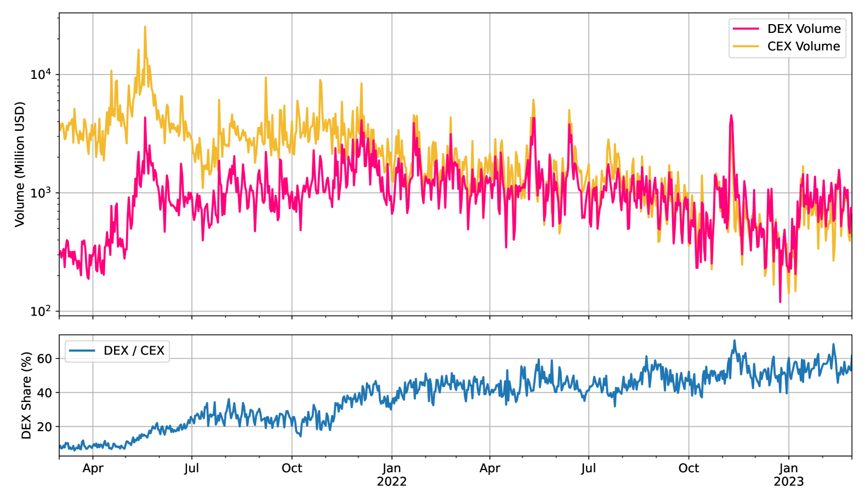
Task: Click the 20 tick on DEX Share axis
Action: tap(44, 427)
